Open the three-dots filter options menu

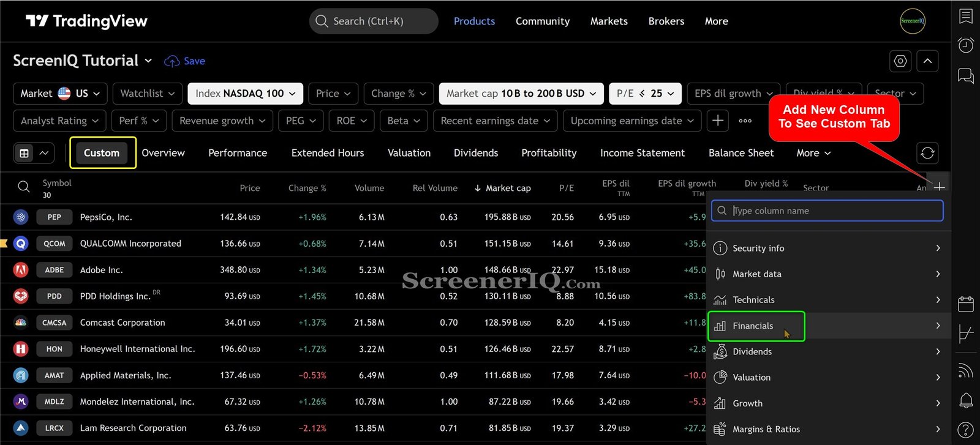pos(745,121)
